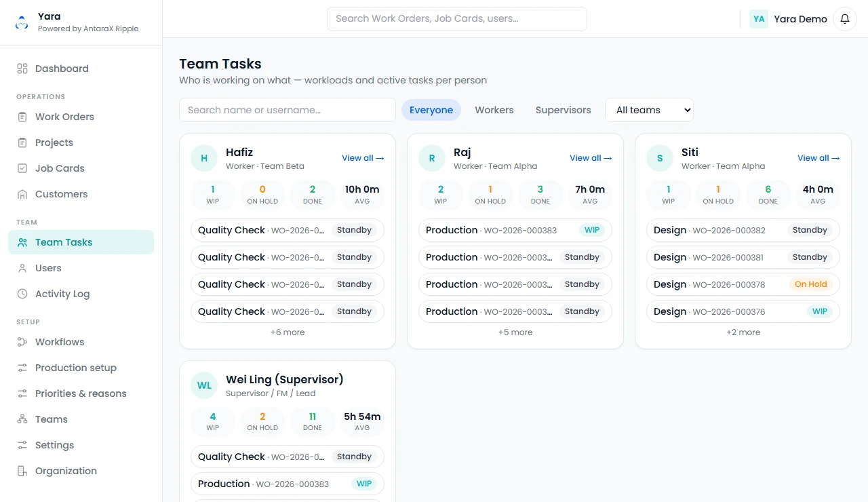Show +6 more tasks for Hafiz
Image resolution: width=868 pixels, height=502 pixels.
click(x=288, y=332)
